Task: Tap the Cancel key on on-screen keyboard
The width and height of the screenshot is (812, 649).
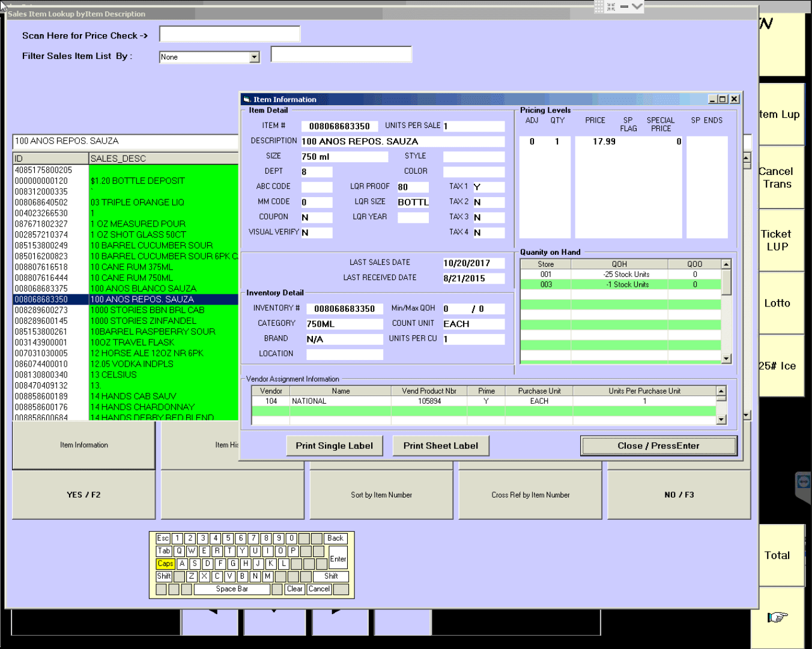Action: (319, 589)
